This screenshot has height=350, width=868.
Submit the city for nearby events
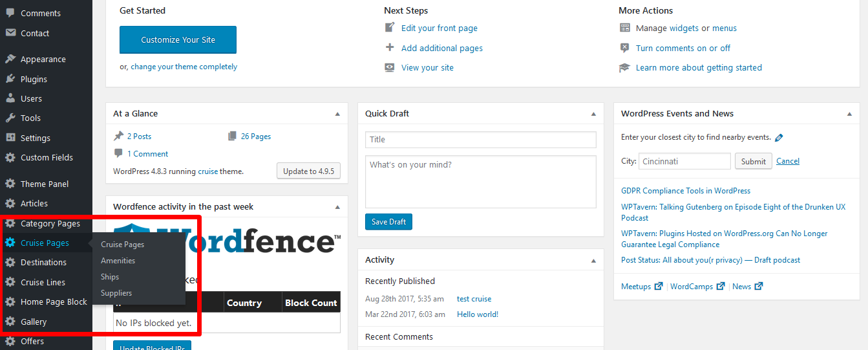pos(754,161)
